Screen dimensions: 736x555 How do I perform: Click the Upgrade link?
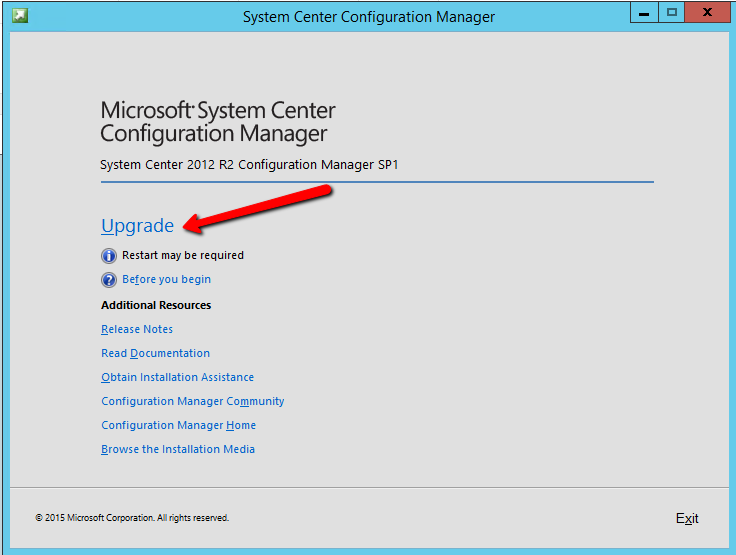[137, 226]
